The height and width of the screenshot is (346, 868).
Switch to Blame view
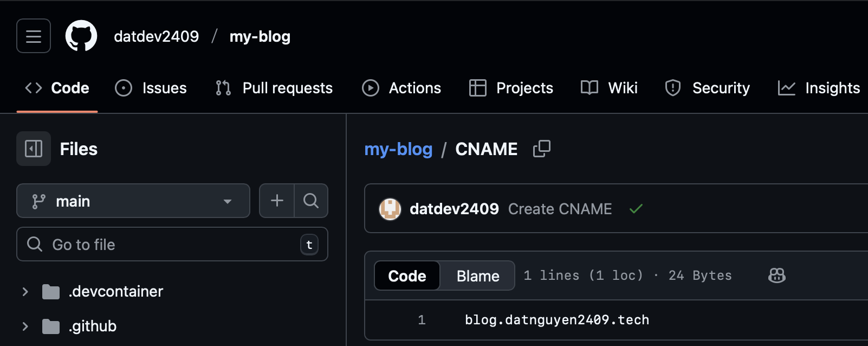477,275
